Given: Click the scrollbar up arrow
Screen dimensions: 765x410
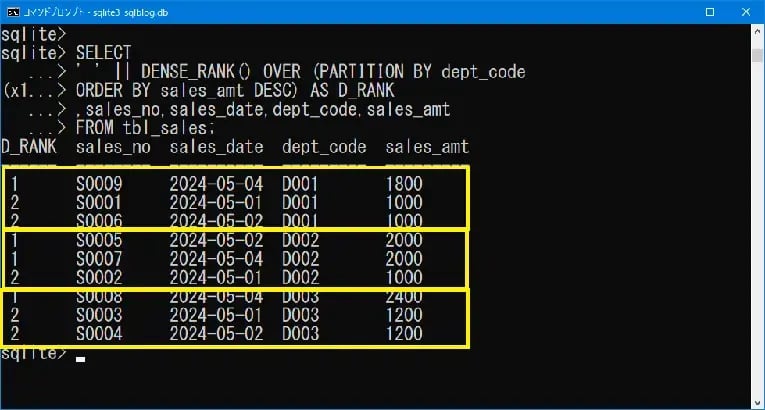Looking at the screenshot, I should (754, 32).
